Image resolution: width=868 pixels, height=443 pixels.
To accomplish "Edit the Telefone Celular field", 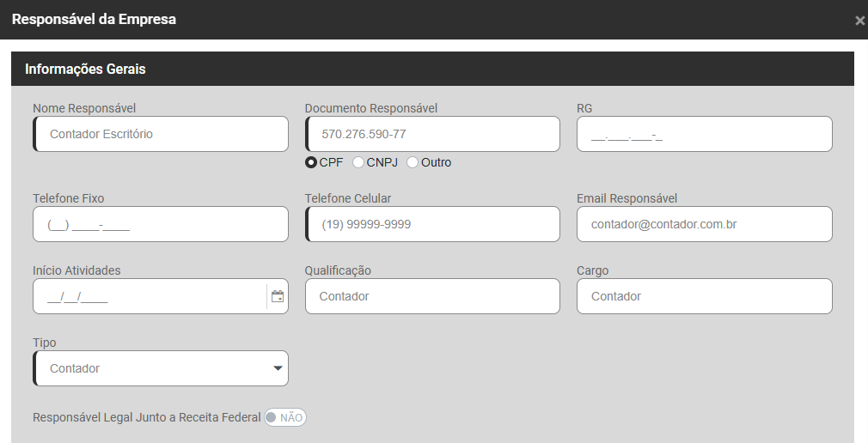I will (432, 224).
